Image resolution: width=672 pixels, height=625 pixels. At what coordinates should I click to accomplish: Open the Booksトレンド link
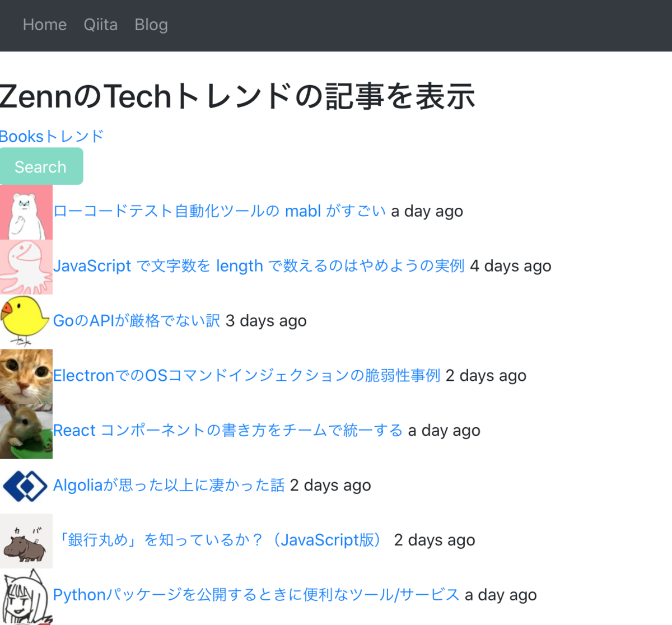[x=50, y=136]
